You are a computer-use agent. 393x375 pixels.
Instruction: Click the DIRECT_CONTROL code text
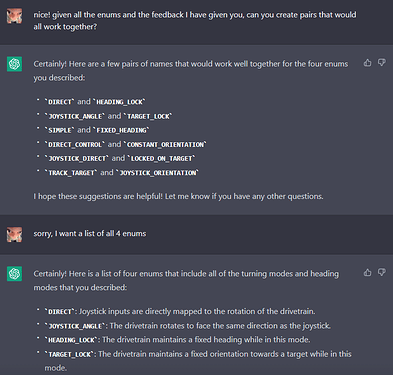coord(75,145)
